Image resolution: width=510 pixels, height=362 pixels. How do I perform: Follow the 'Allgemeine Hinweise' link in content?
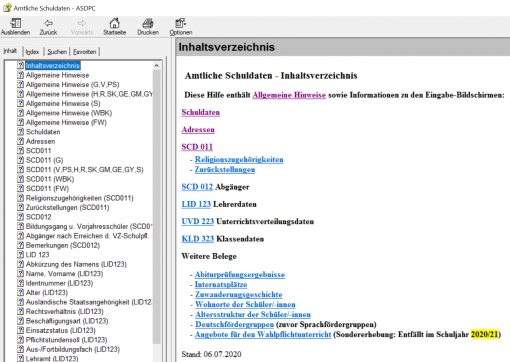tap(289, 95)
